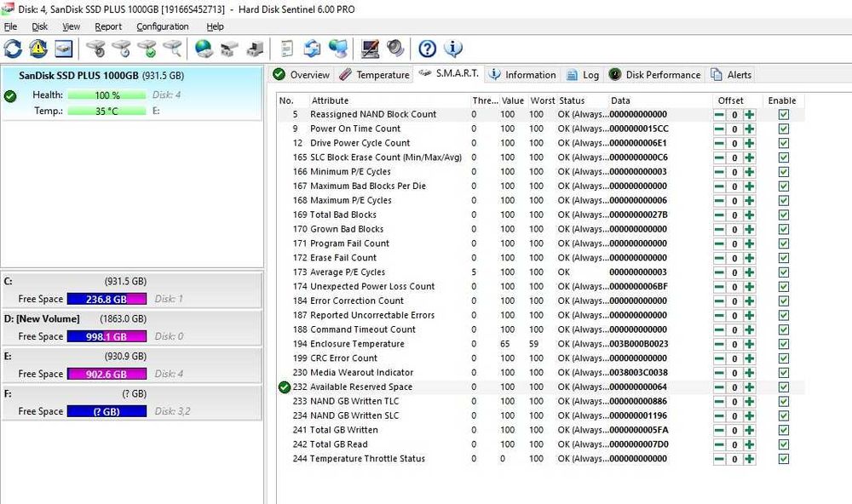Click the question mark help icon

click(427, 49)
